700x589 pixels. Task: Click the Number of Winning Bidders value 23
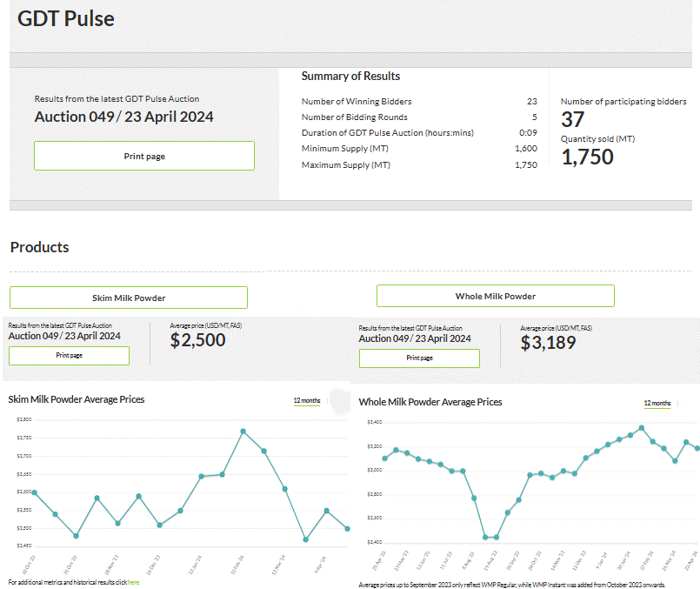point(531,102)
